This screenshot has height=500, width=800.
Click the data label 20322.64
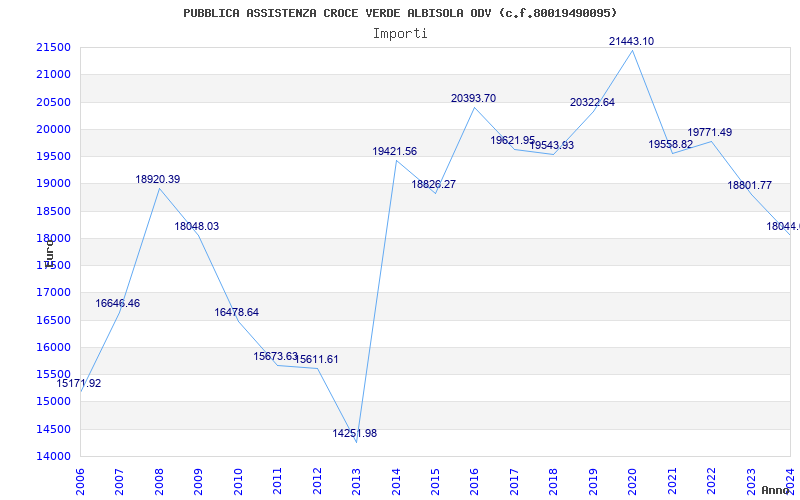pyautogui.click(x=592, y=102)
